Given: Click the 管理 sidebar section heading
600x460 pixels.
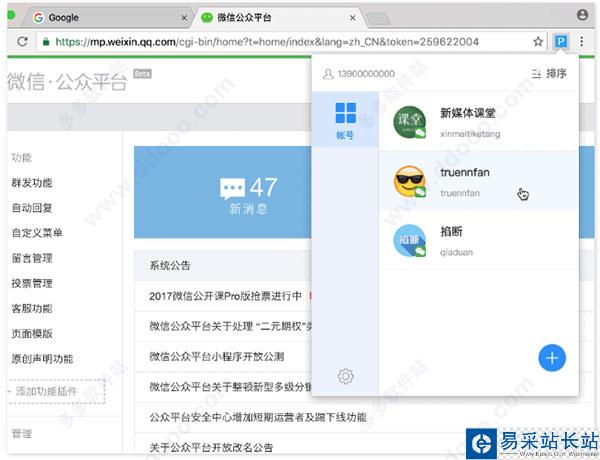Looking at the screenshot, I should 21,434.
